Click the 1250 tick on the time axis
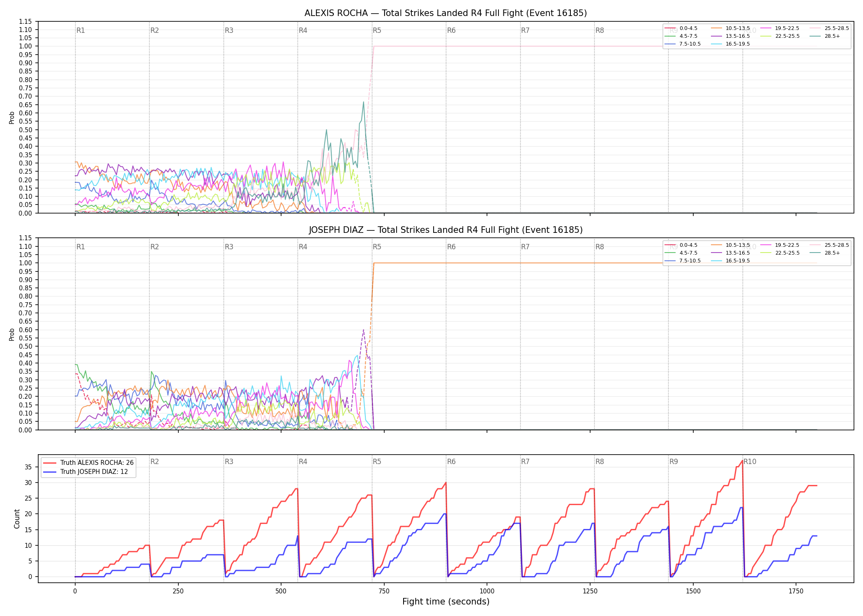Image resolution: width=863 pixels, height=616 pixels. (590, 591)
